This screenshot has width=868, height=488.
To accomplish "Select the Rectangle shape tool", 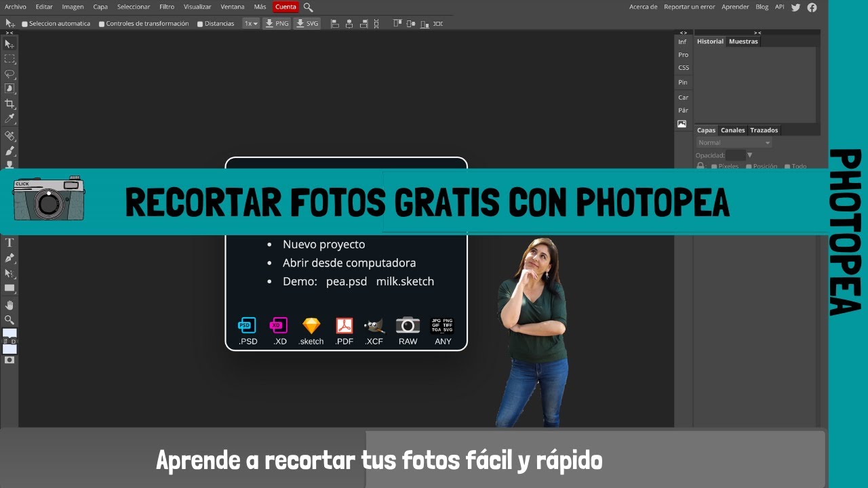I will click(x=9, y=288).
